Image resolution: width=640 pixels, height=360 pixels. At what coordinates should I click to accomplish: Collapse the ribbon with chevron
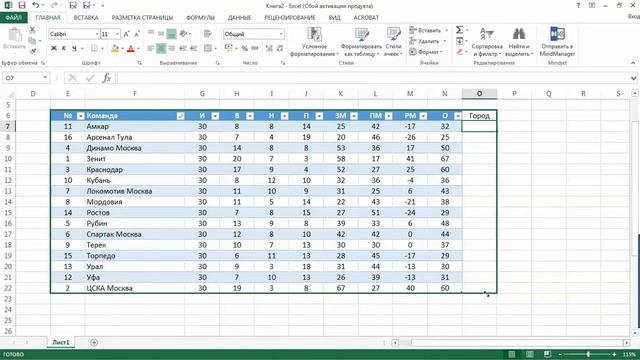pyautogui.click(x=633, y=63)
